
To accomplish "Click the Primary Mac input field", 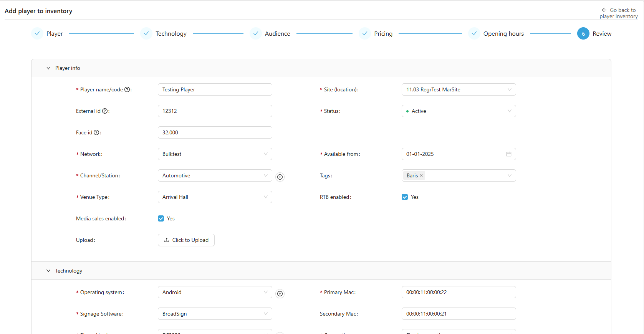I will tap(459, 292).
